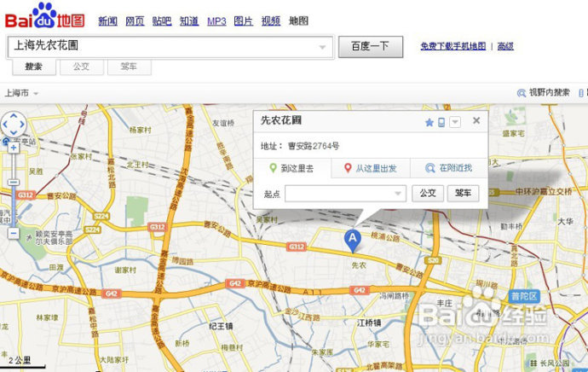The height and width of the screenshot is (372, 588).
Task: Click the 长风公园 park label
Action: pos(554,363)
